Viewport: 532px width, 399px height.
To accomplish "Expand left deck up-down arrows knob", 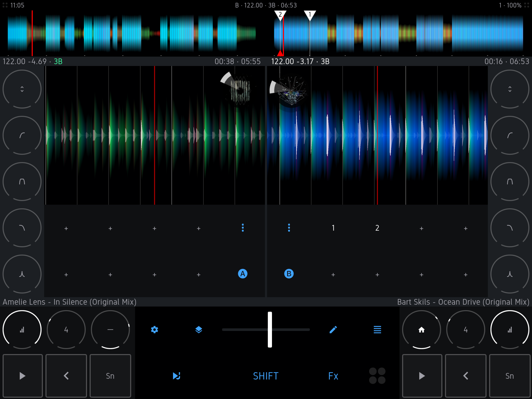I will click(22, 89).
